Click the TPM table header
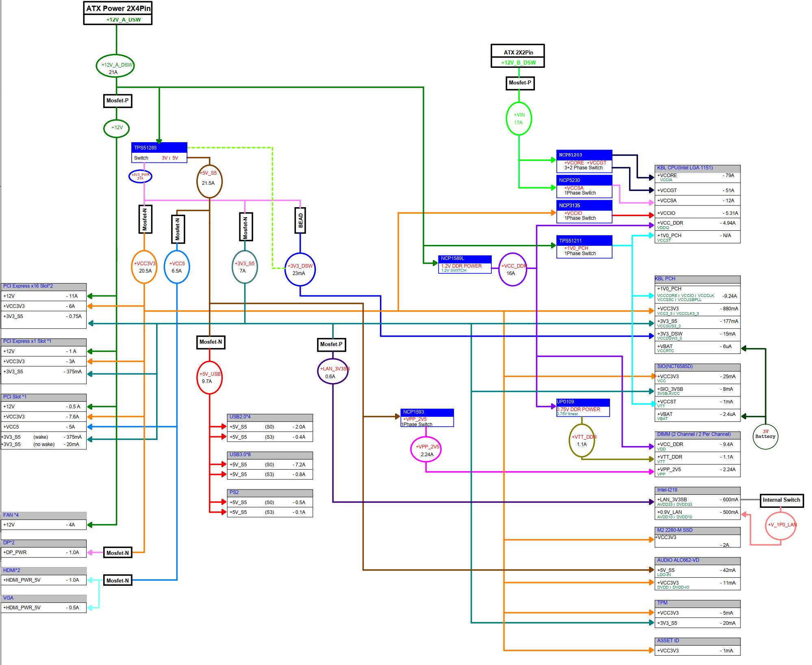 tap(697, 603)
